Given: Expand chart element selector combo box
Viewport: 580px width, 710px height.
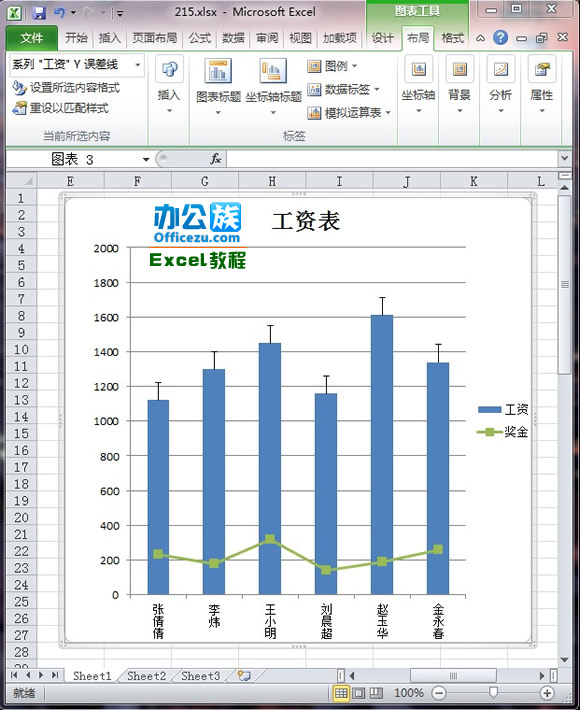Looking at the screenshot, I should pyautogui.click(x=137, y=65).
